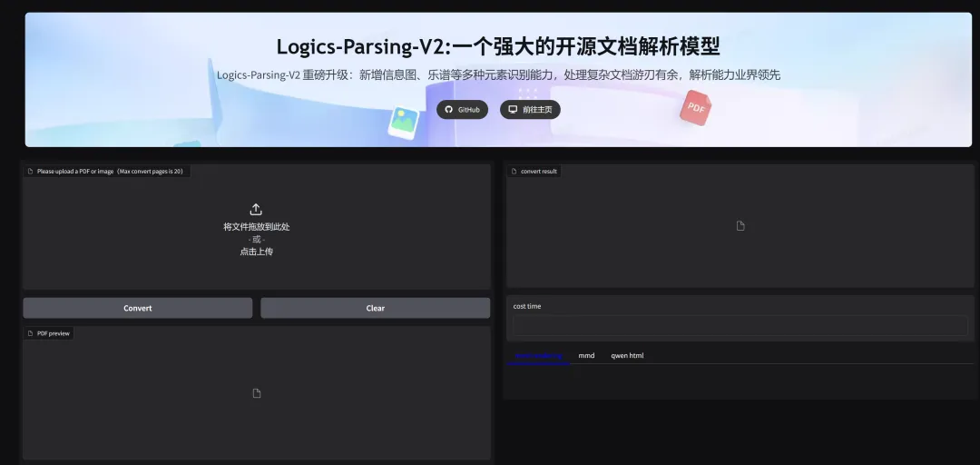Click the subtitle starting 'Logics-Parsing-V2 重磅升级'
This screenshot has width=980, height=465.
498,75
